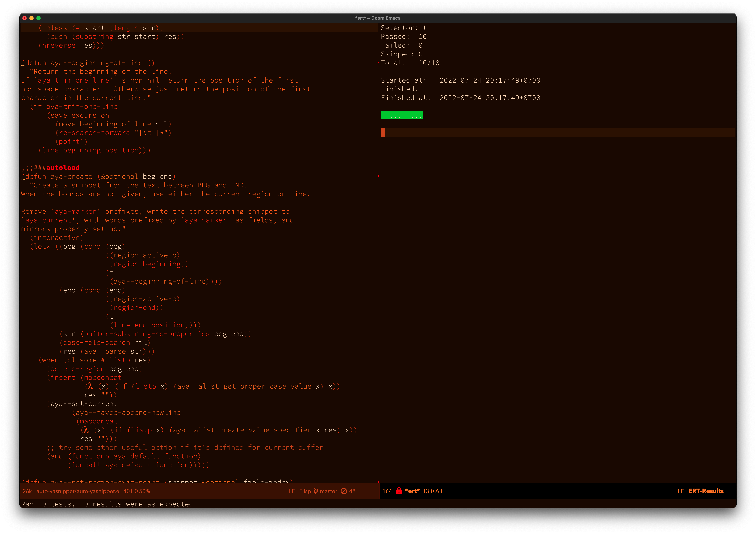
Task: Click the green macOS fullscreen button
Action: [38, 18]
